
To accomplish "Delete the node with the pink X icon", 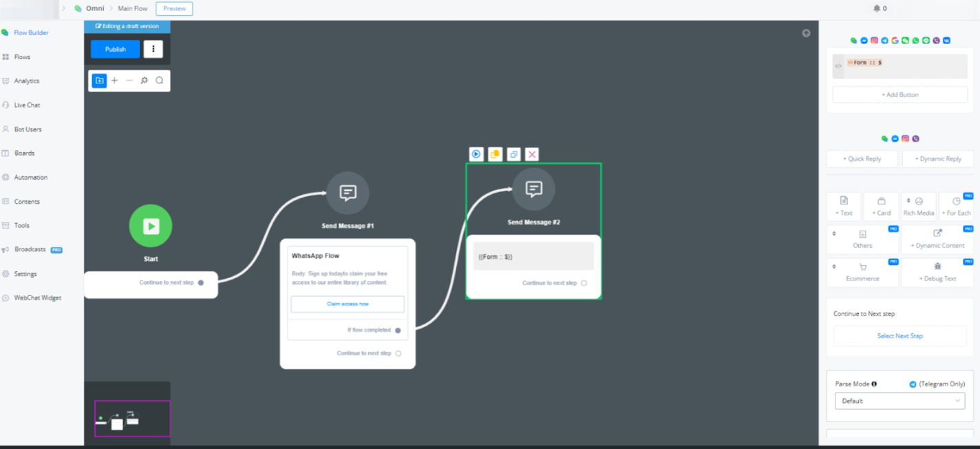I will tap(532, 154).
